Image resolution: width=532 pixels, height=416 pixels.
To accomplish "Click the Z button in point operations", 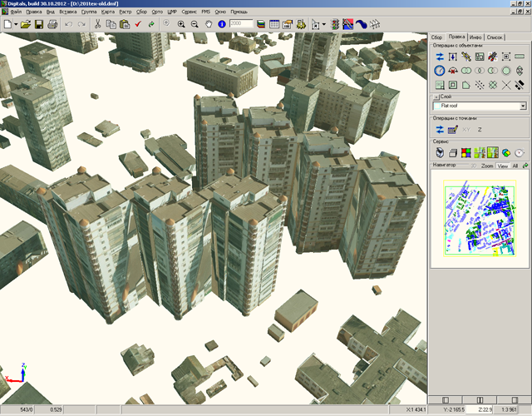I will pyautogui.click(x=479, y=130).
